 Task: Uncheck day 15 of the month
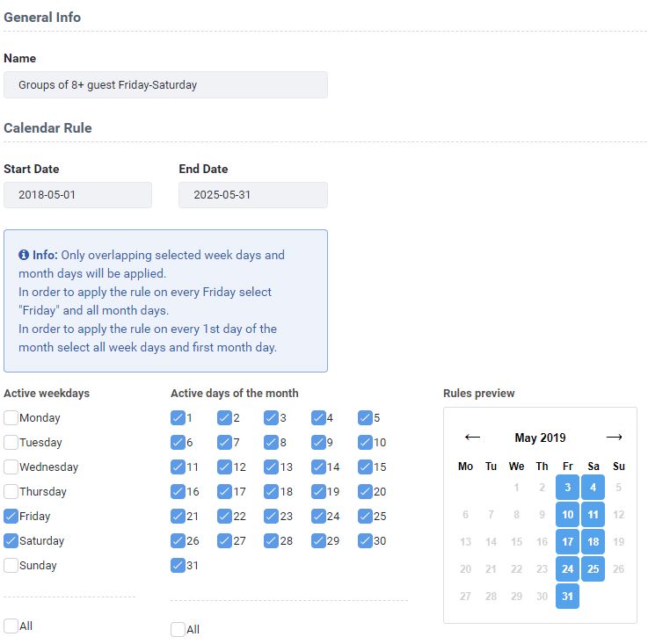coord(366,467)
